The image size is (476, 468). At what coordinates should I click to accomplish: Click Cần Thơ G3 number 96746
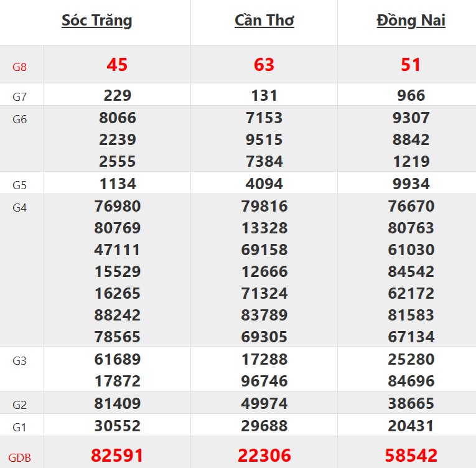coord(264,381)
